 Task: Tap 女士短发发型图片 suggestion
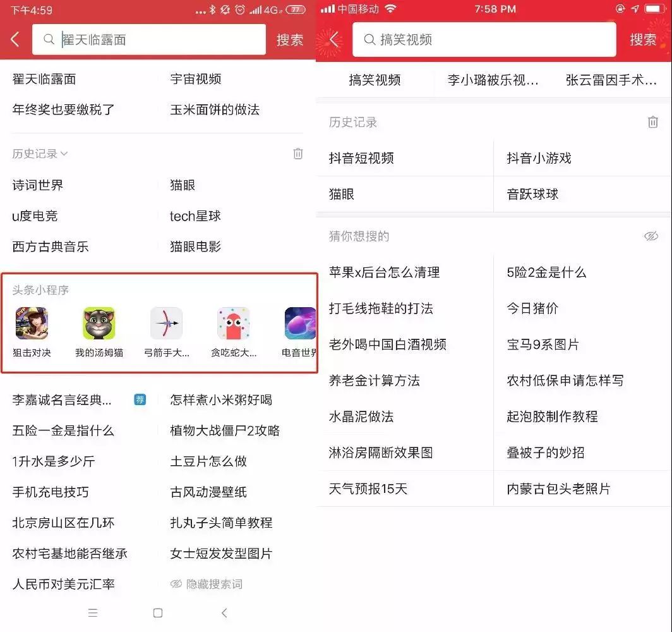221,554
